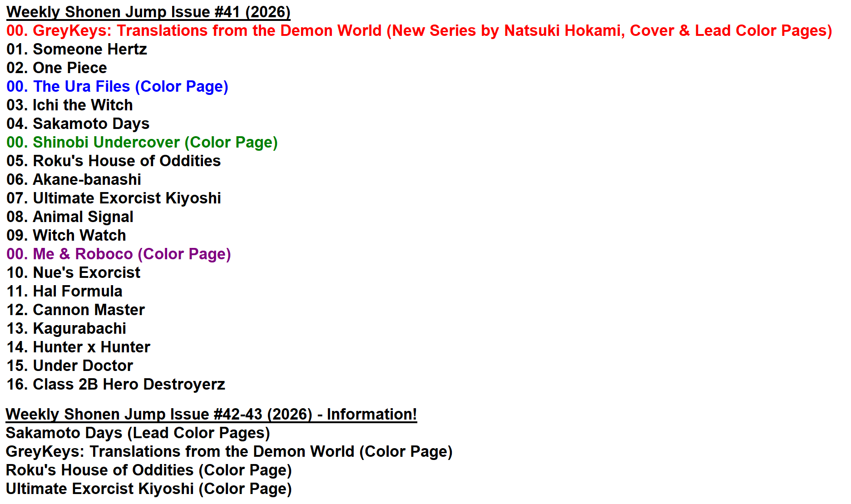Click Ultimate Exorcist Kiyoshi entry 07

pyautogui.click(x=114, y=198)
